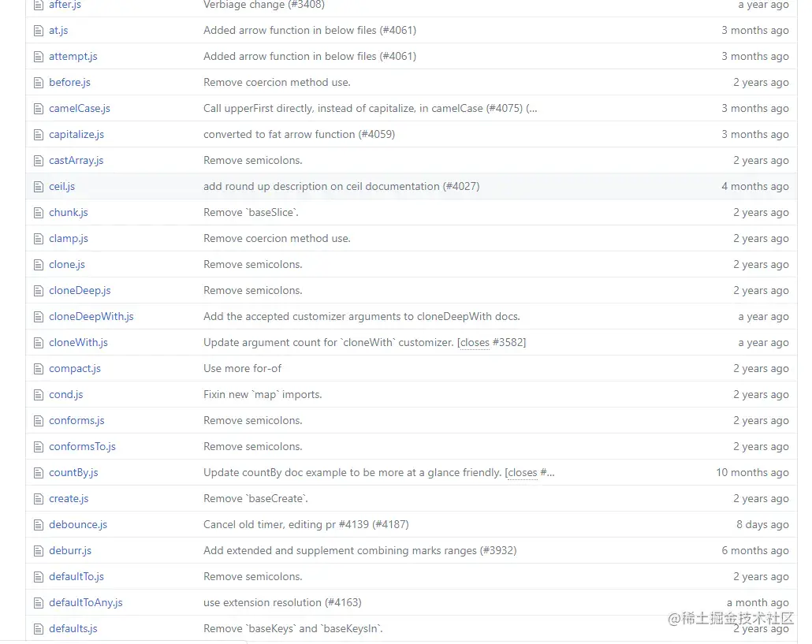The width and height of the screenshot is (812, 644).
Task: Open the conforms.js file
Action: (x=76, y=421)
